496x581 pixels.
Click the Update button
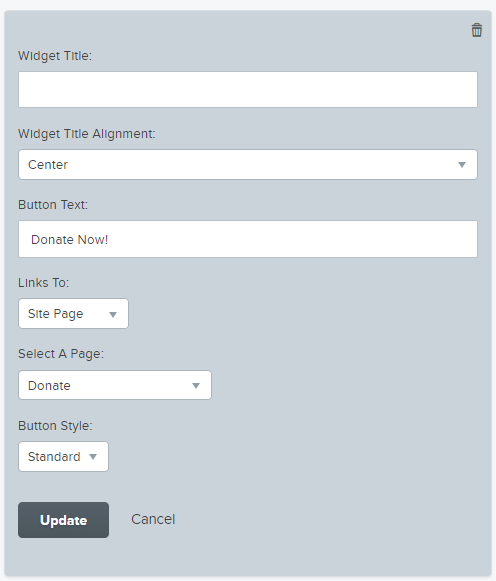63,520
